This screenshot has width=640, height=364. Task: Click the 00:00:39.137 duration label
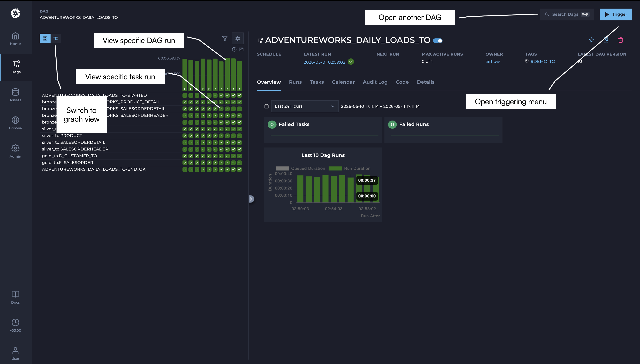[x=169, y=59]
